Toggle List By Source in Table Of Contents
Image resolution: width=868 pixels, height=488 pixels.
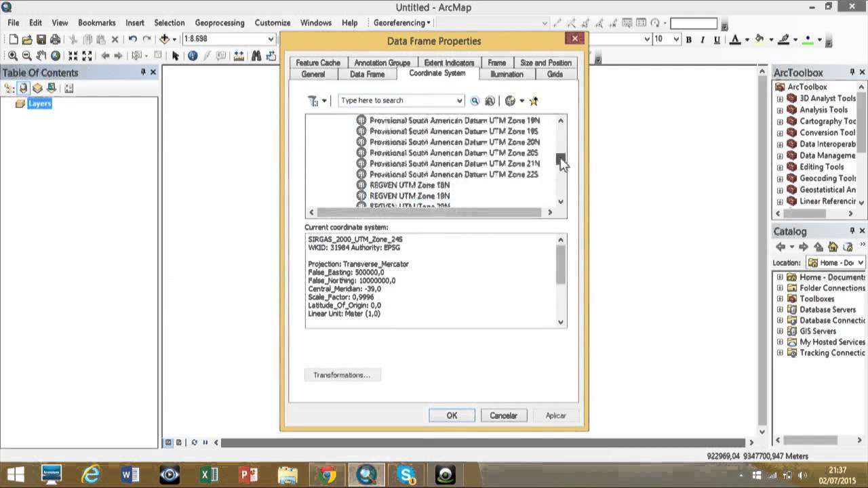click(x=24, y=88)
